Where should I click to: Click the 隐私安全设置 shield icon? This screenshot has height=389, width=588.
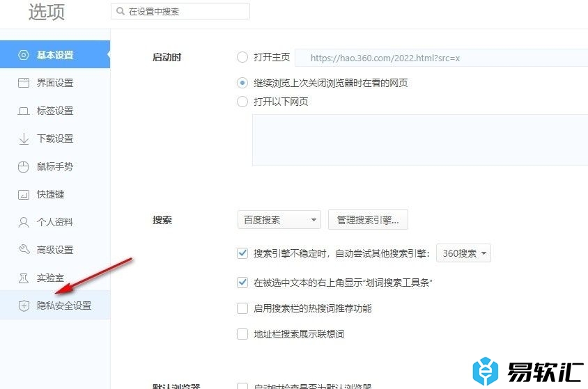tap(23, 305)
